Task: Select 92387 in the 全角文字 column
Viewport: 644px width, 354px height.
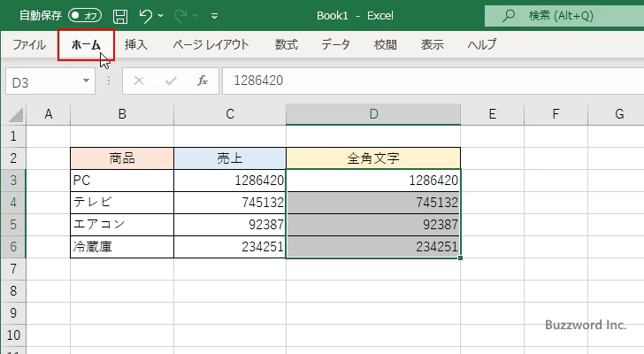Action: (373, 225)
